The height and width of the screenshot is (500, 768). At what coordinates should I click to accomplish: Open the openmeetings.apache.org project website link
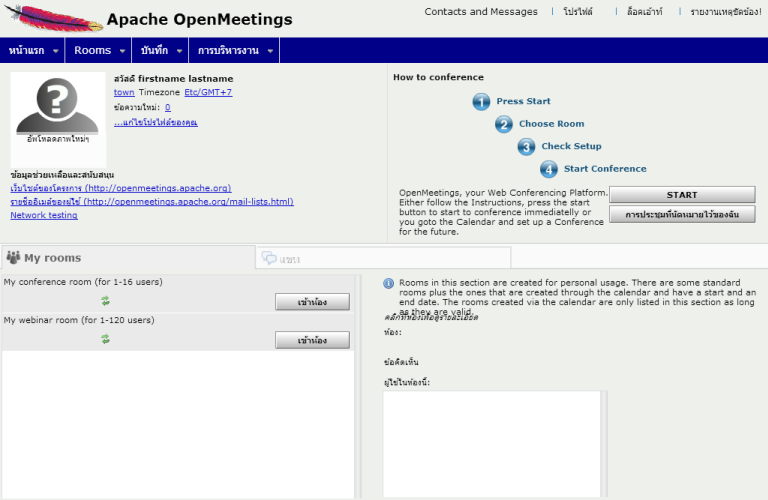click(120, 188)
